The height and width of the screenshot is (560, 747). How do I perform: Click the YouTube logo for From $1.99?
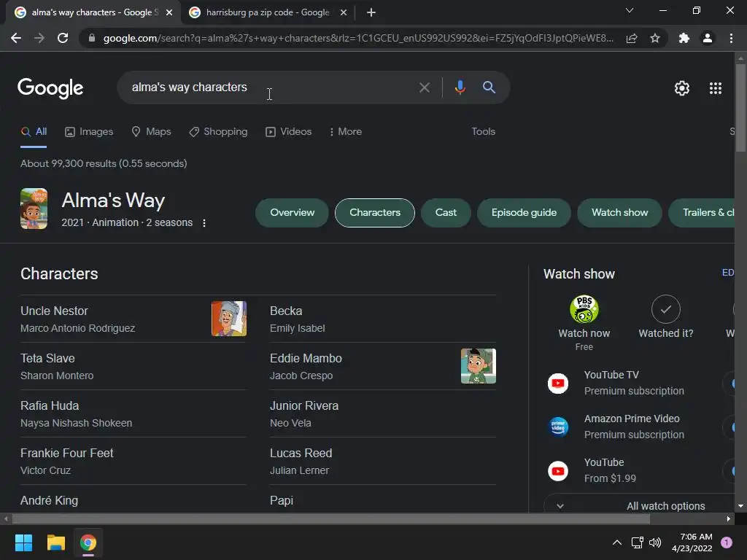(x=558, y=471)
